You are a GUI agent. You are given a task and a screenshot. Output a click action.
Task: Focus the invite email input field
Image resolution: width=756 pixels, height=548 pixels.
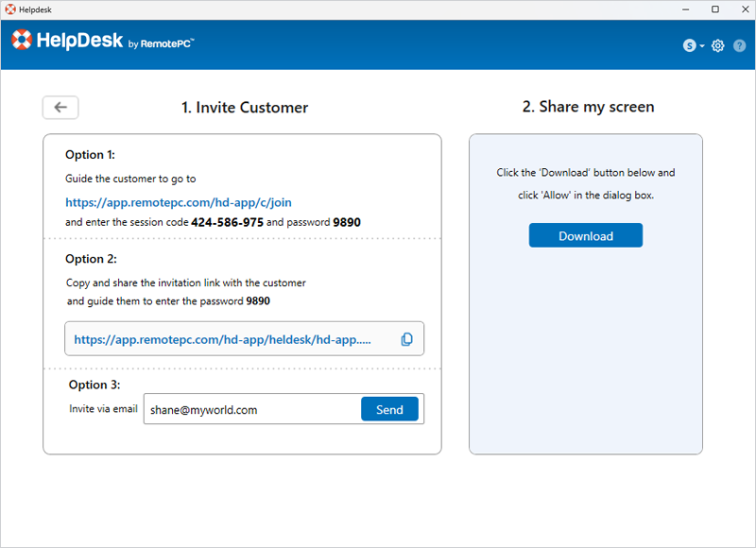[250, 410]
